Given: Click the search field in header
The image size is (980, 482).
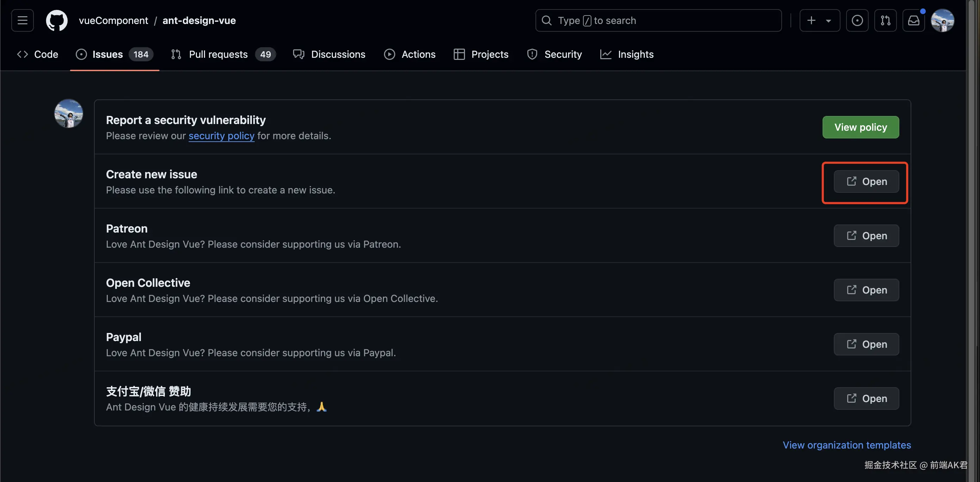Looking at the screenshot, I should pyautogui.click(x=658, y=20).
